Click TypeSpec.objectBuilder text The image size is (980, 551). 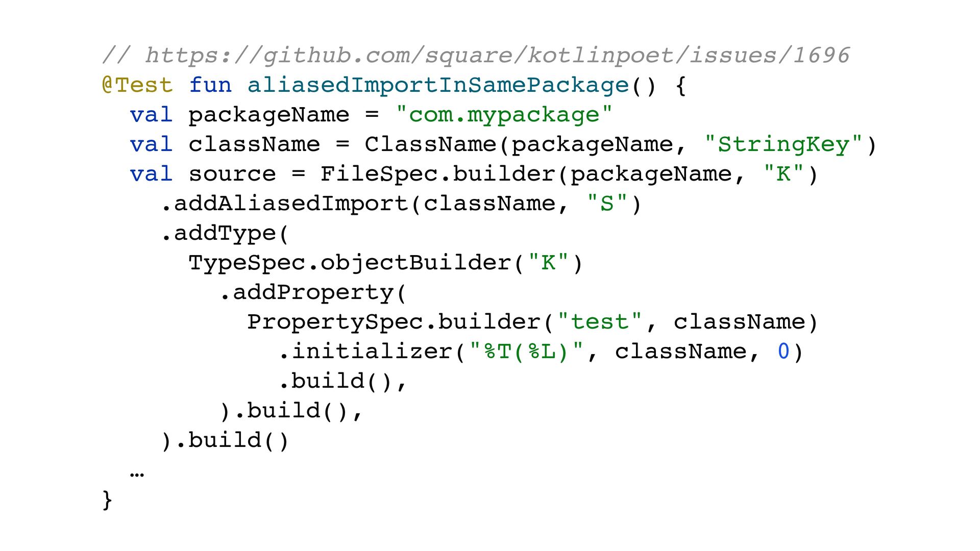tap(350, 263)
